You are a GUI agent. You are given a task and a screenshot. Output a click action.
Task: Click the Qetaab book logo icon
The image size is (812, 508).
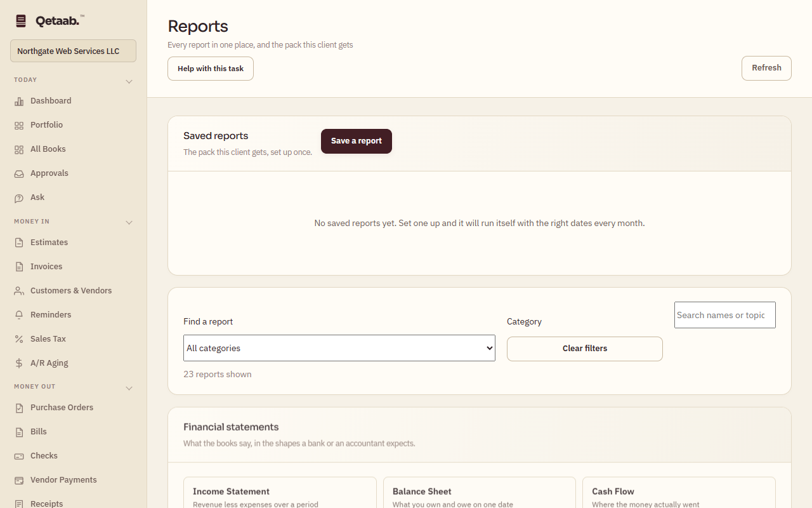(21, 21)
